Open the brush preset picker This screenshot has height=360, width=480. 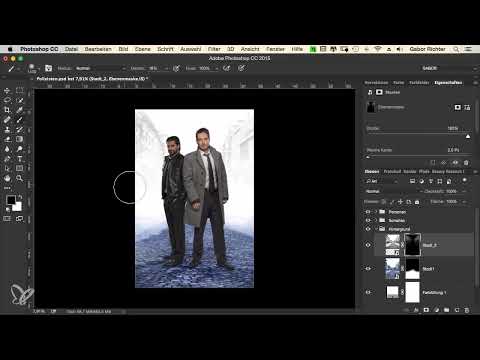tap(33, 68)
